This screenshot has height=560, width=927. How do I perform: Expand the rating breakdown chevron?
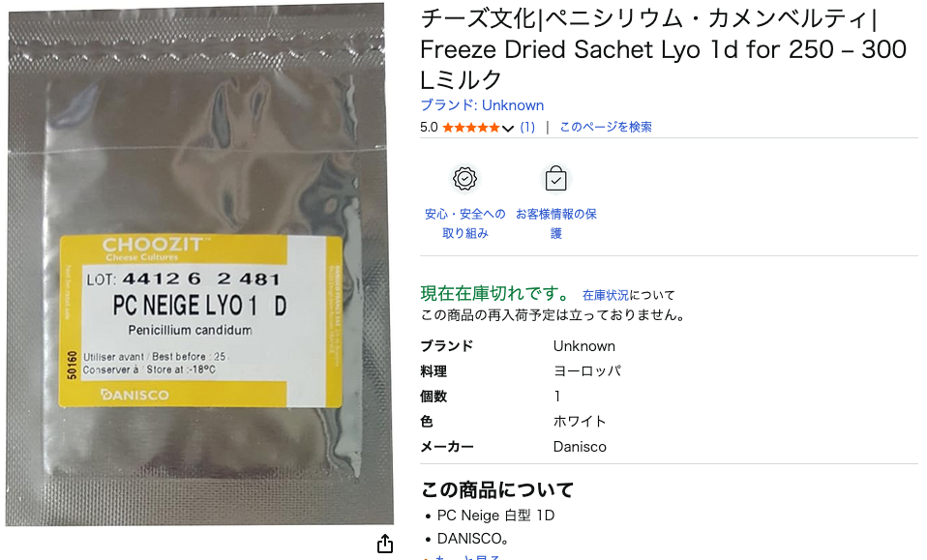click(x=508, y=129)
